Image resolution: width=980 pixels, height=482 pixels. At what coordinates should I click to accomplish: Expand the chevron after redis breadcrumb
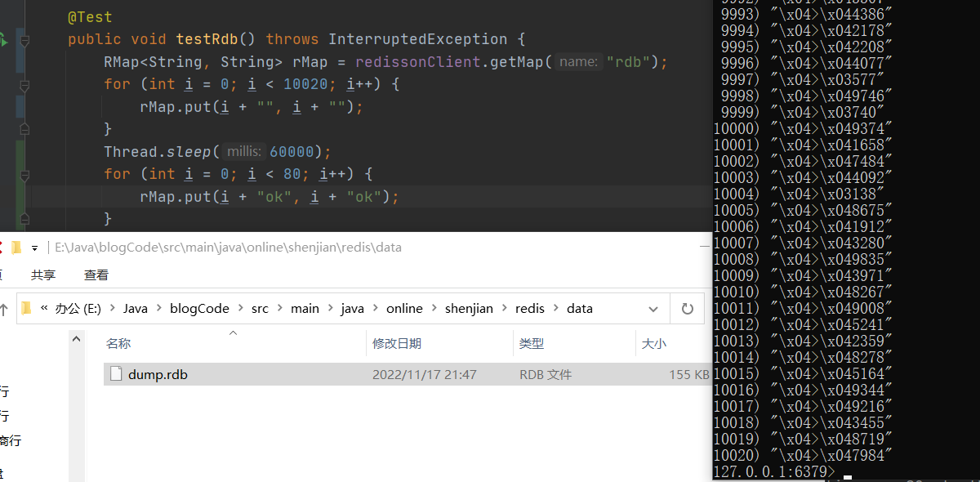[x=556, y=308]
